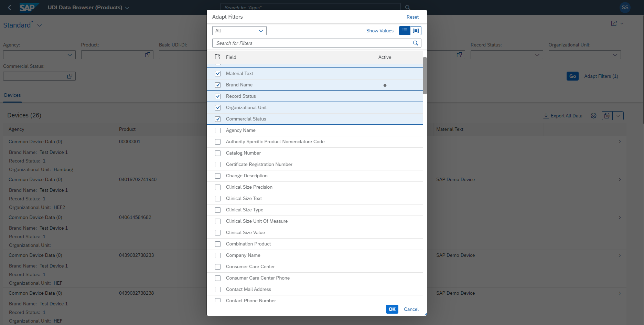Uncheck Brand Name filter checkbox

click(218, 85)
